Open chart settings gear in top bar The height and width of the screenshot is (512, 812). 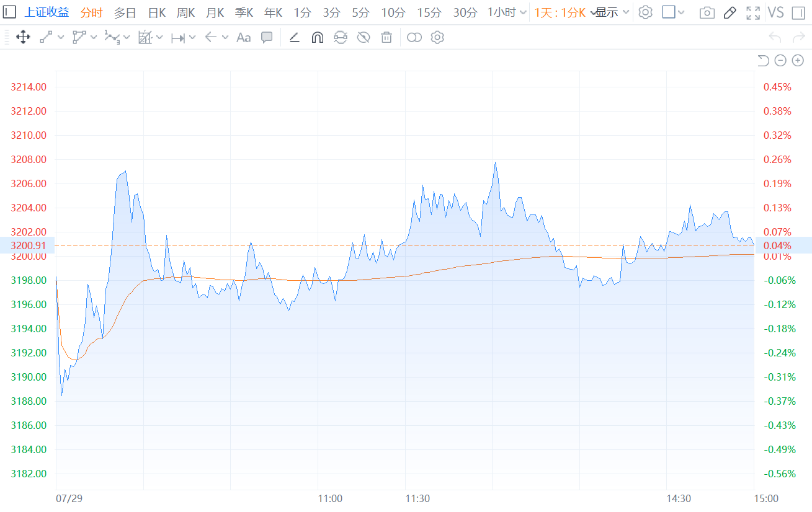(646, 12)
